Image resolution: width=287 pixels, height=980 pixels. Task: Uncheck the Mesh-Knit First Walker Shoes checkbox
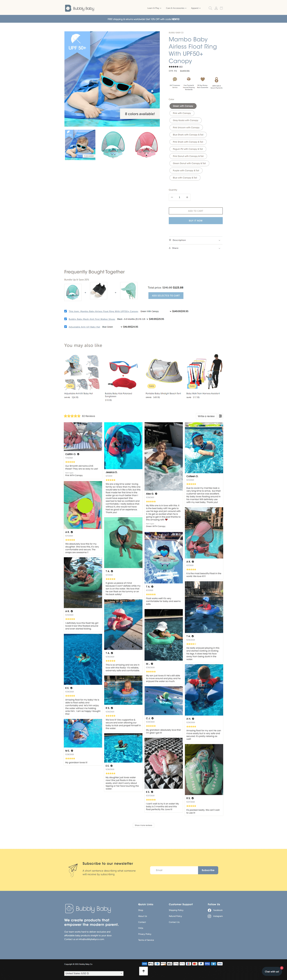[x=65, y=319]
